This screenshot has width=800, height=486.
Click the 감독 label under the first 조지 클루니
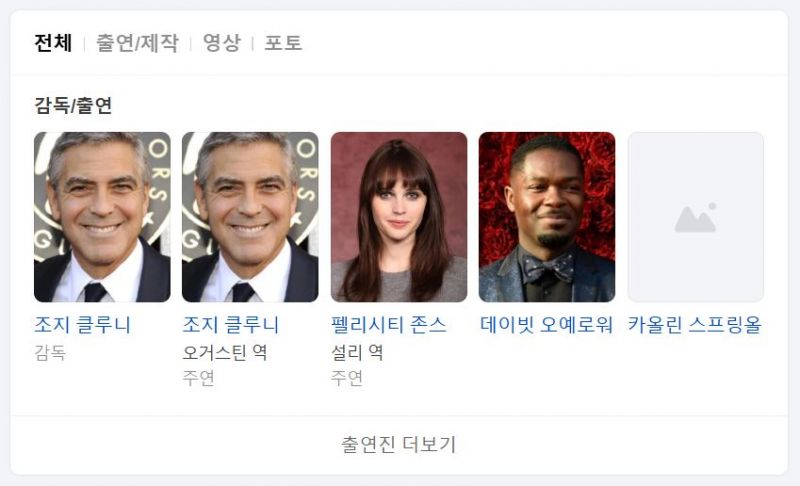click(50, 352)
